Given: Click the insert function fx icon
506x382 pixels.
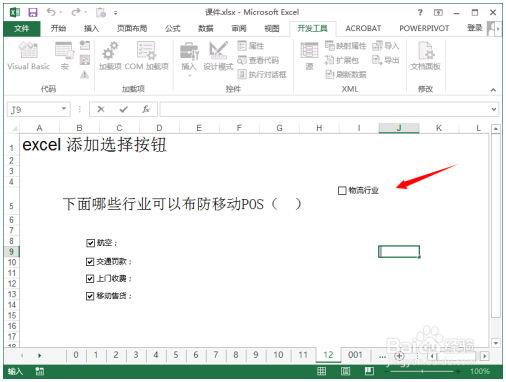Looking at the screenshot, I should [x=146, y=109].
